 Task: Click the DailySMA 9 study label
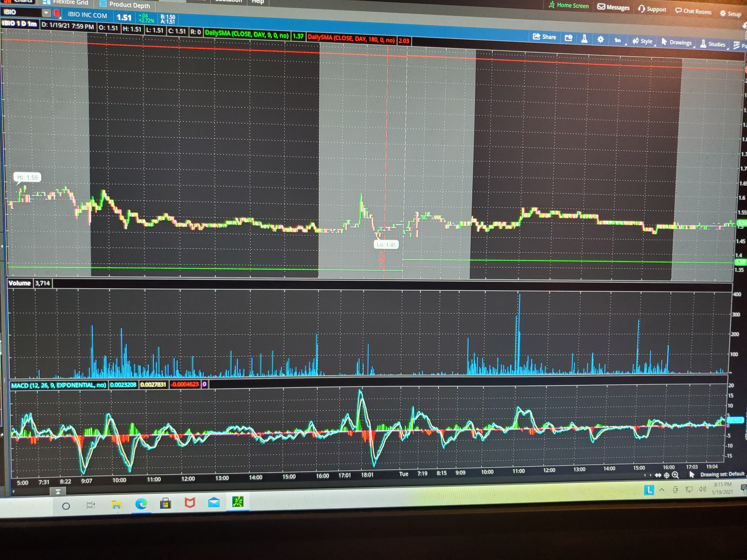point(247,34)
